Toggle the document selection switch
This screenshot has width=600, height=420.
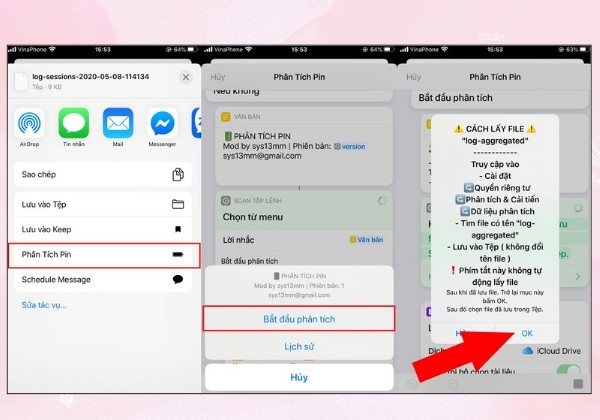pyautogui.click(x=569, y=370)
